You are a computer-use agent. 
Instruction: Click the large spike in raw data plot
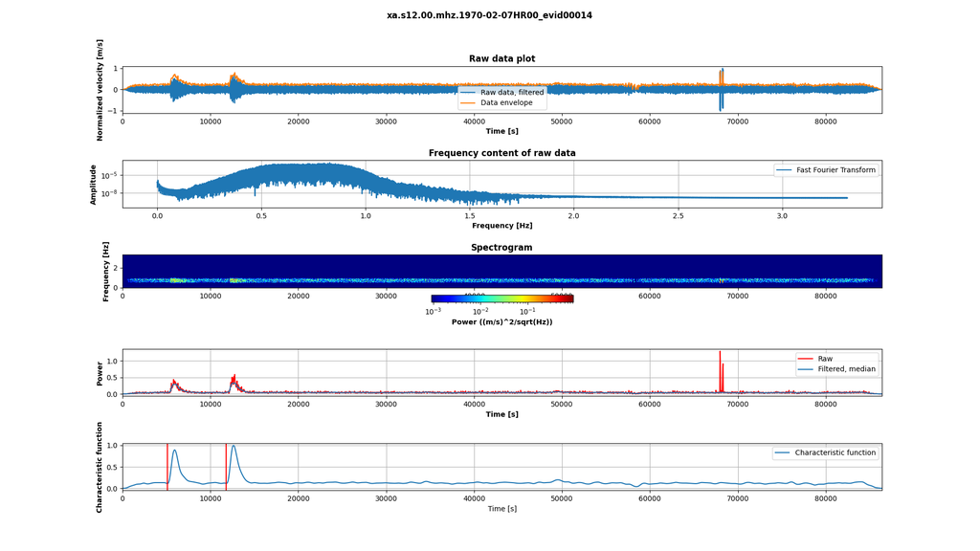[722, 88]
